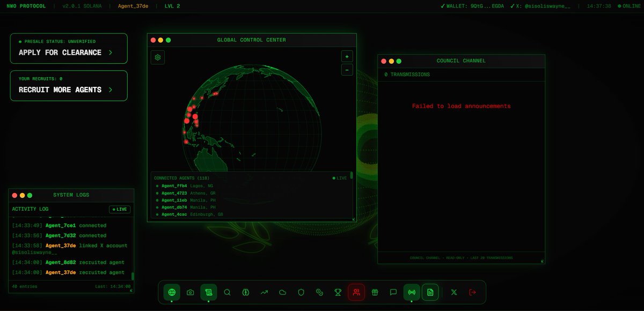The image size is (644, 311).
Task: Click the Agent_37de linked X account entry
Action: (70, 249)
